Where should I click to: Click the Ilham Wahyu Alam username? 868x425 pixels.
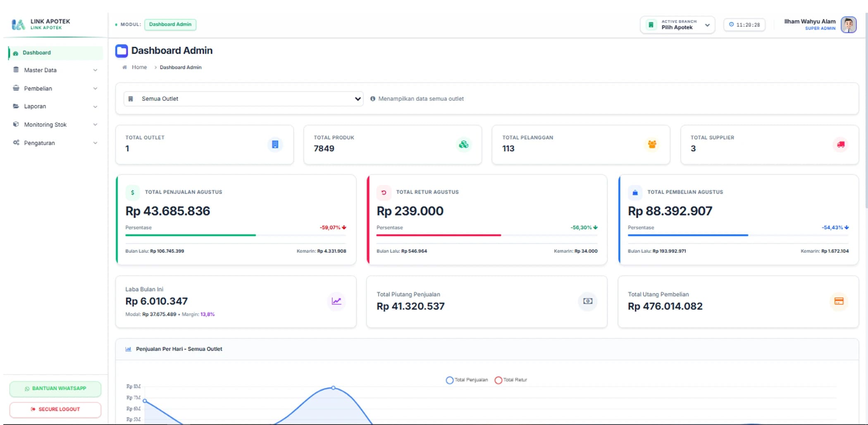(x=810, y=21)
